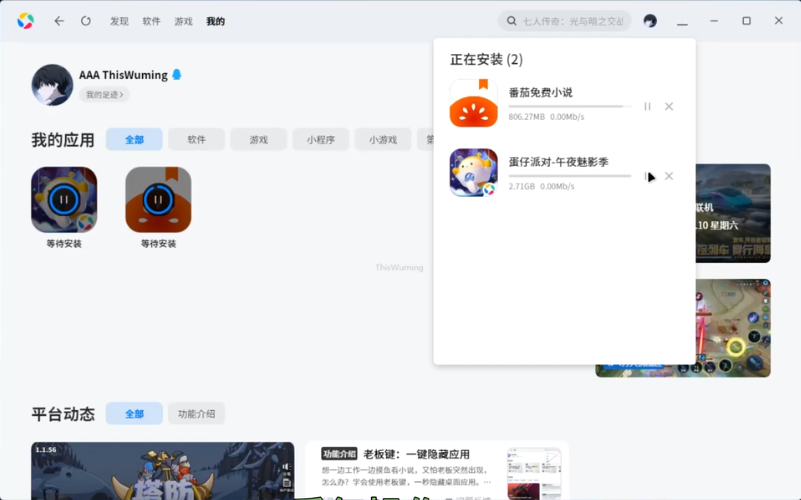Open the 软件 tab
This screenshot has height=500, width=801.
point(151,21)
